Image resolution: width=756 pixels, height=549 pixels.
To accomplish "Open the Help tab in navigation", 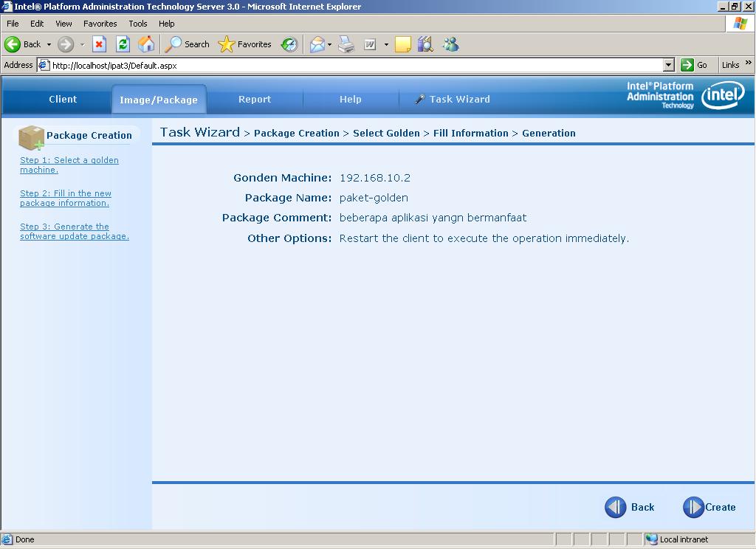I will click(x=351, y=100).
